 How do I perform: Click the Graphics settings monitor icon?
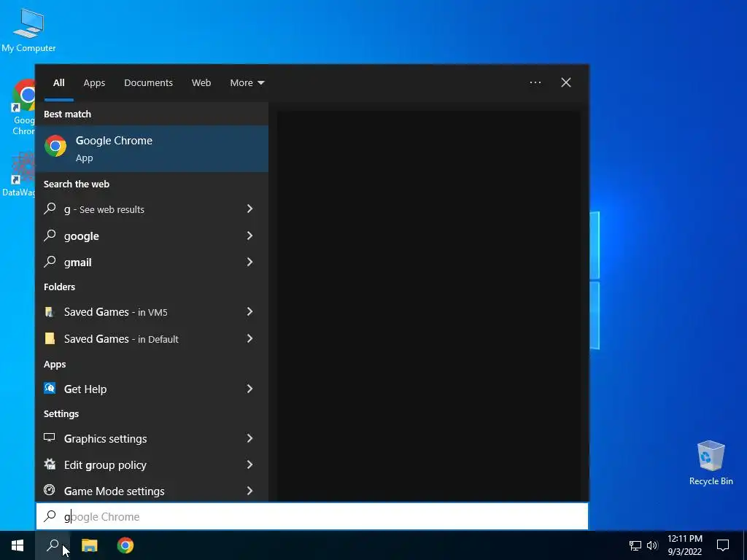[x=50, y=437]
